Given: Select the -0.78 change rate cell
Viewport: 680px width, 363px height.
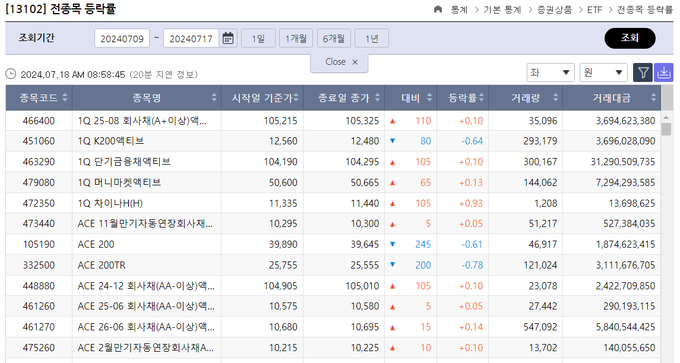Looking at the screenshot, I should click(463, 265).
